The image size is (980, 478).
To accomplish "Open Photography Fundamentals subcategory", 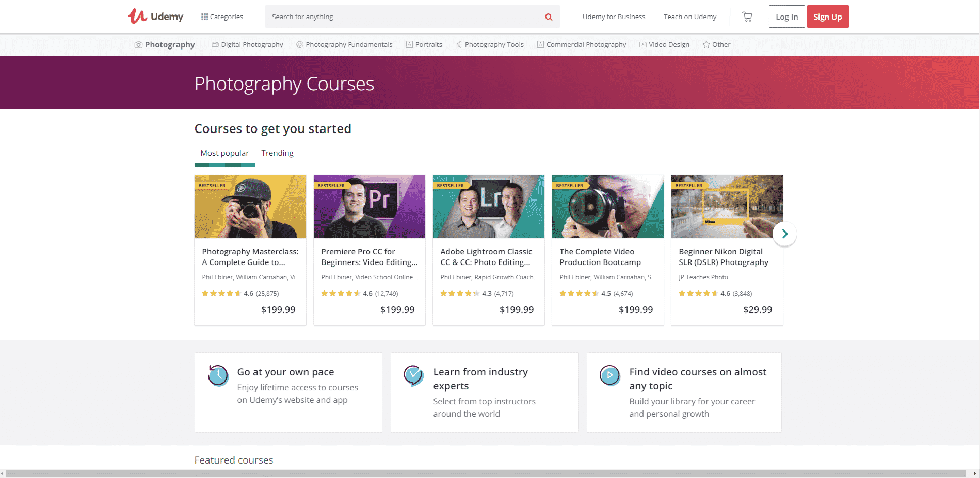I will click(x=344, y=45).
